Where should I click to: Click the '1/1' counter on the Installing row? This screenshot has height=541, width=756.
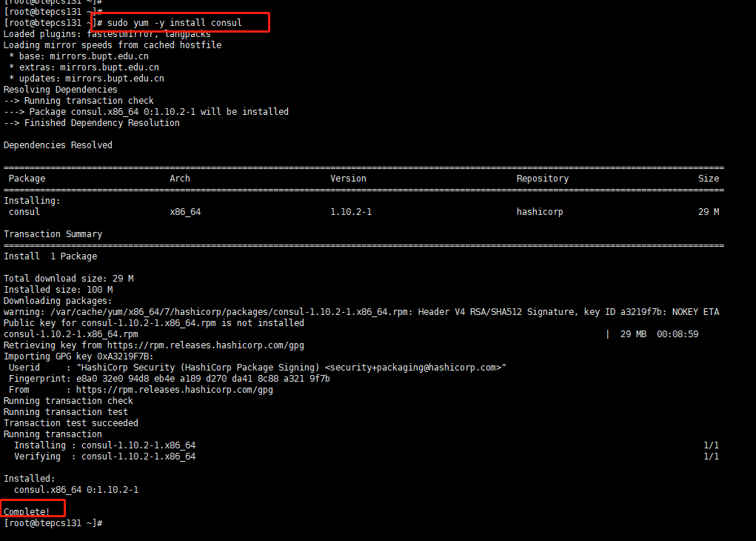click(x=711, y=445)
